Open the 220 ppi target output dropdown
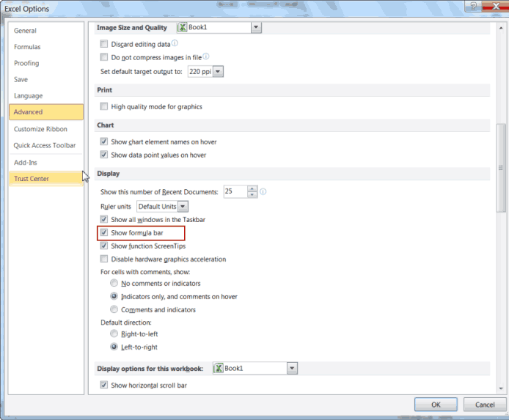The image size is (509, 420). (x=218, y=71)
